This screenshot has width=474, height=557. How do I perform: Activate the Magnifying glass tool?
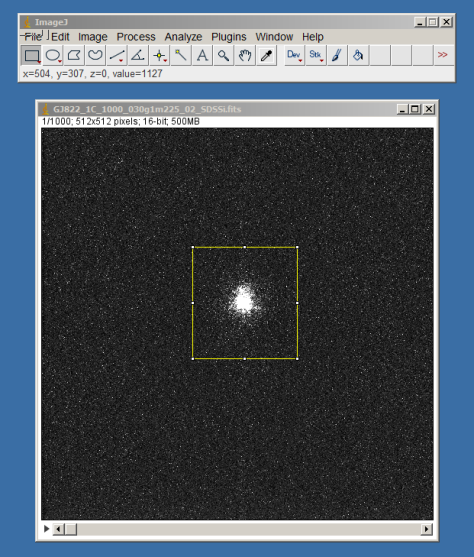[223, 55]
